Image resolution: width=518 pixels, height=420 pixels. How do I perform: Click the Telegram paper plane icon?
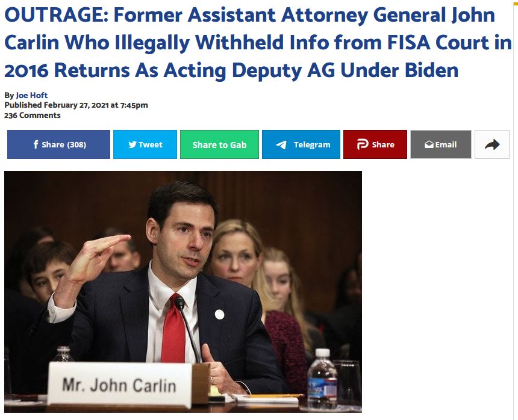pyautogui.click(x=281, y=144)
